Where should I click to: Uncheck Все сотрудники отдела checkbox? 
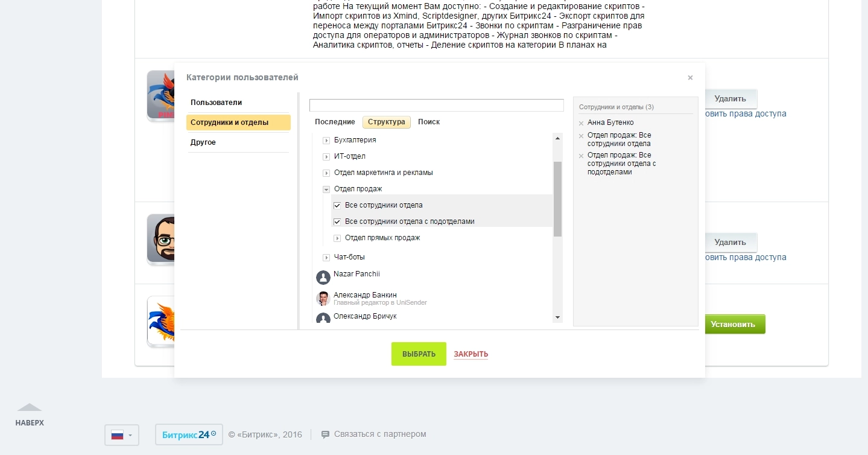337,205
